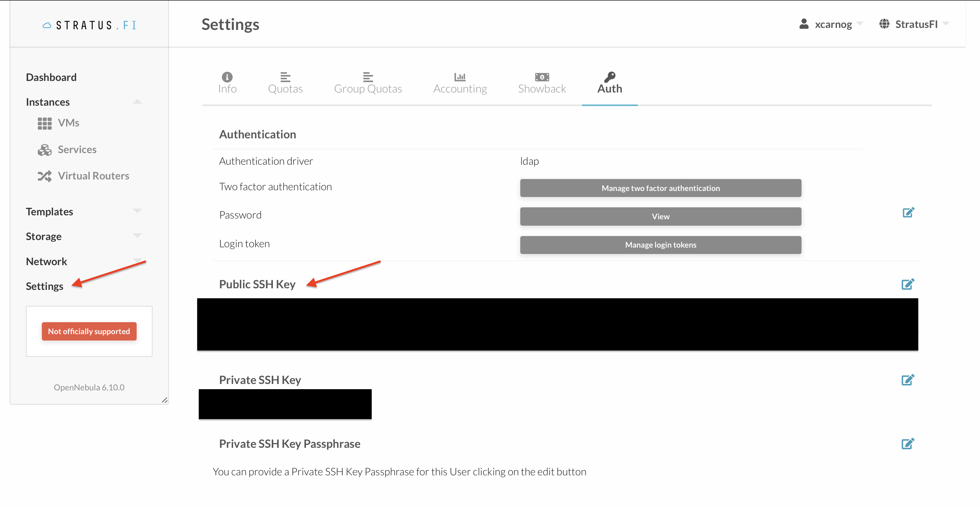Screen dimensions: 980x508
Task: Click Manage two factor authentication button
Action: click(x=661, y=188)
